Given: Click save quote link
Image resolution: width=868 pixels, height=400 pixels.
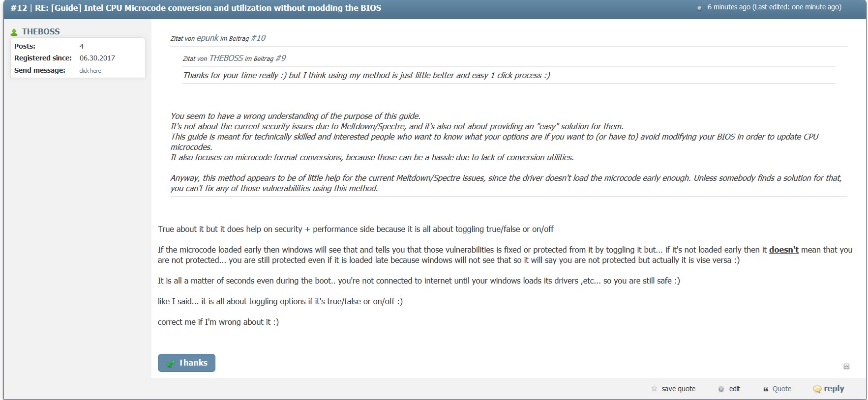Looking at the screenshot, I should click(x=678, y=389).
